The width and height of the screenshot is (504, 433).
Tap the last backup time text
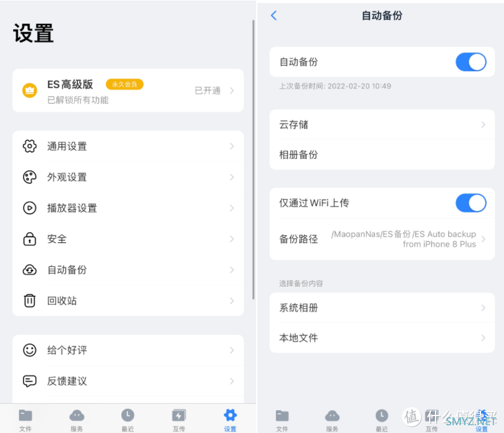(335, 86)
